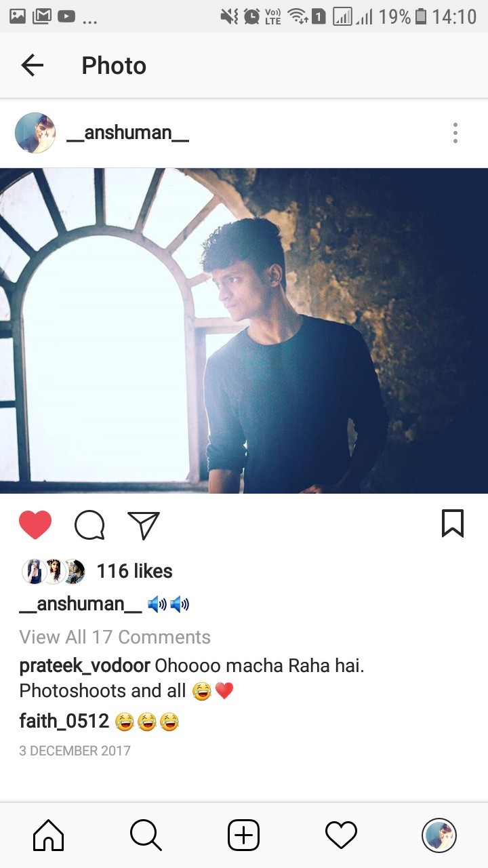Open the Search tab magnifier

pos(146,835)
